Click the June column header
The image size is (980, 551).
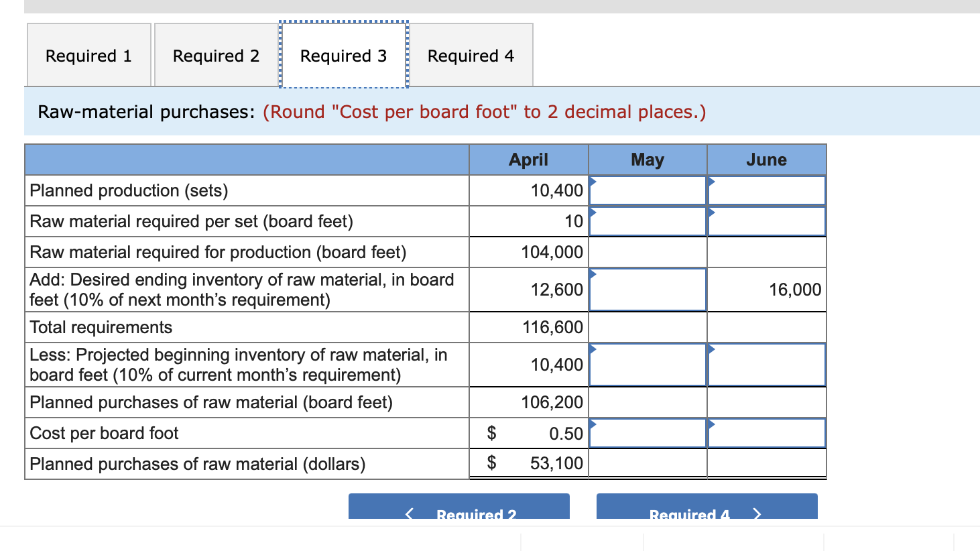pyautogui.click(x=767, y=160)
